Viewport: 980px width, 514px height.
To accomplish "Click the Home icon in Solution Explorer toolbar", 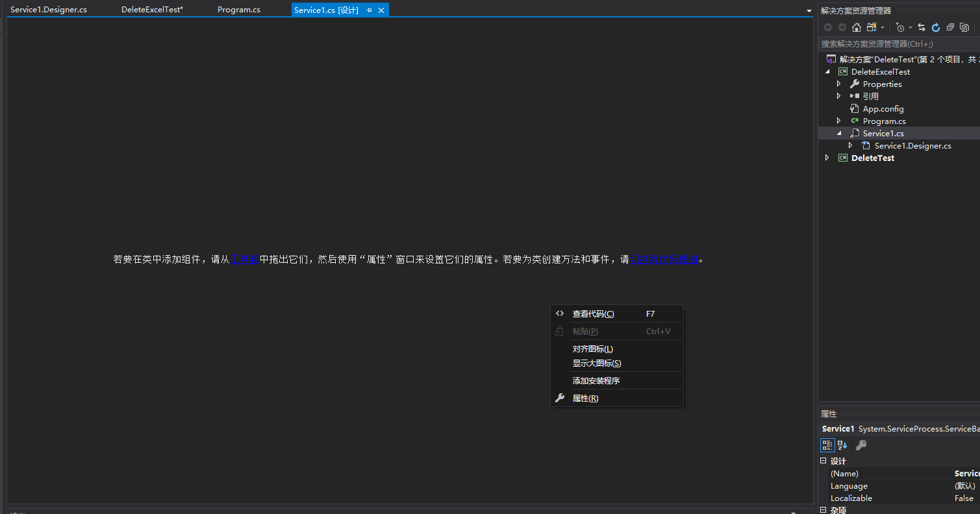I will point(856,27).
